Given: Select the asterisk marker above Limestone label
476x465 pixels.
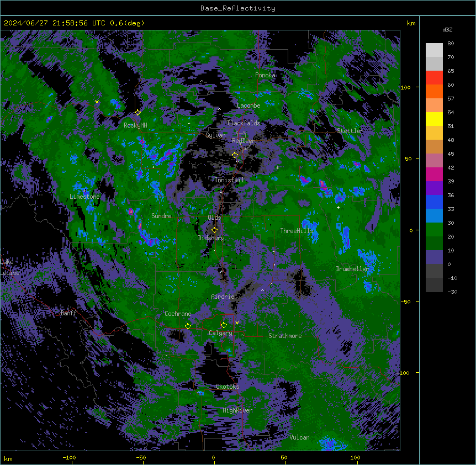Looking at the screenshot, I should (84, 191).
